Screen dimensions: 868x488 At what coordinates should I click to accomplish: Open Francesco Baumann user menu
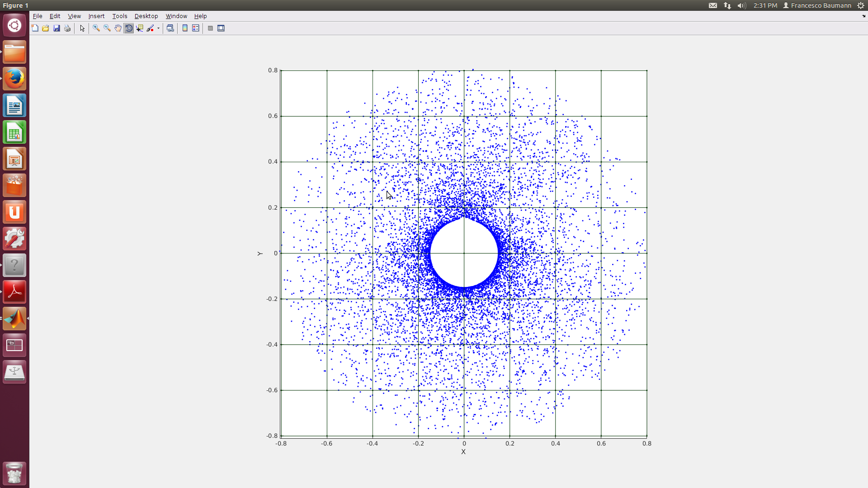[817, 5]
